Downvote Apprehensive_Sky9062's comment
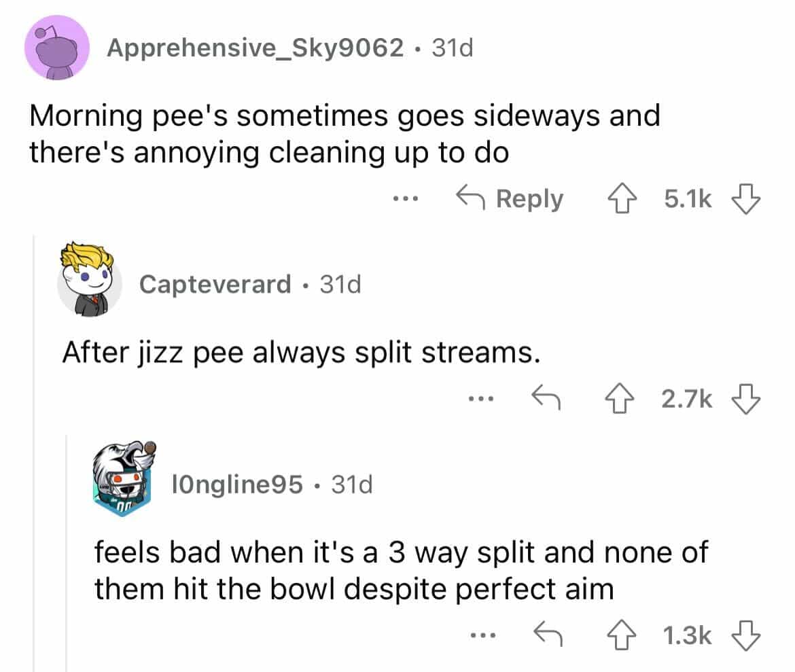795x672 pixels. tap(745, 199)
